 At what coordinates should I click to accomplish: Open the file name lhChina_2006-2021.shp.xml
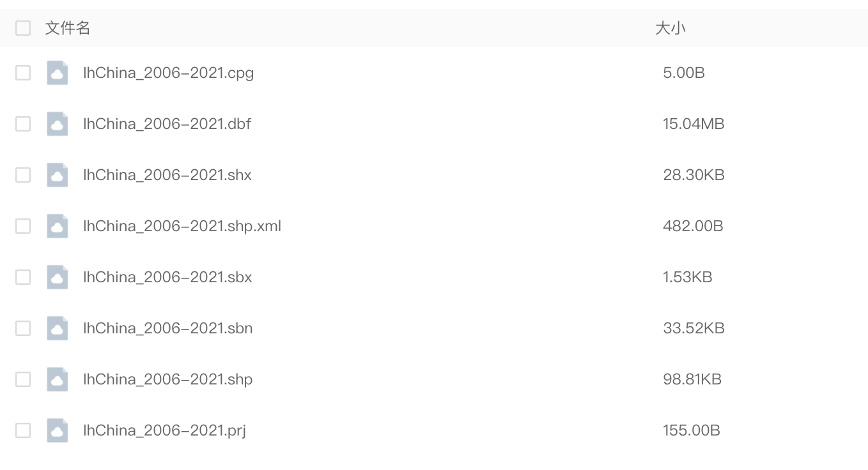pyautogui.click(x=182, y=226)
